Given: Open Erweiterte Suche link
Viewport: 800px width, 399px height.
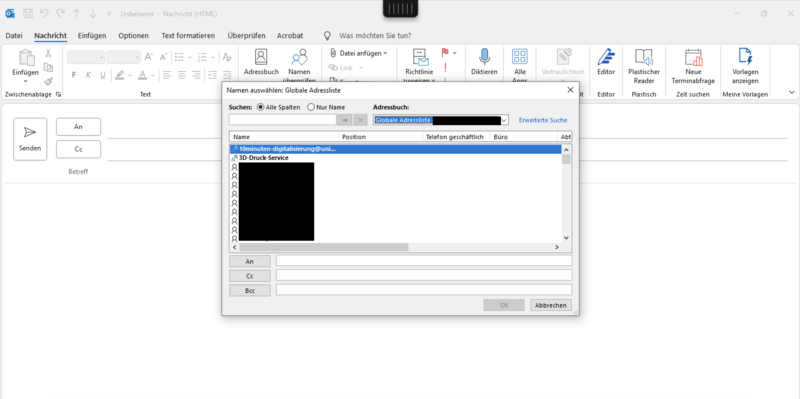Looking at the screenshot, I should click(x=543, y=120).
